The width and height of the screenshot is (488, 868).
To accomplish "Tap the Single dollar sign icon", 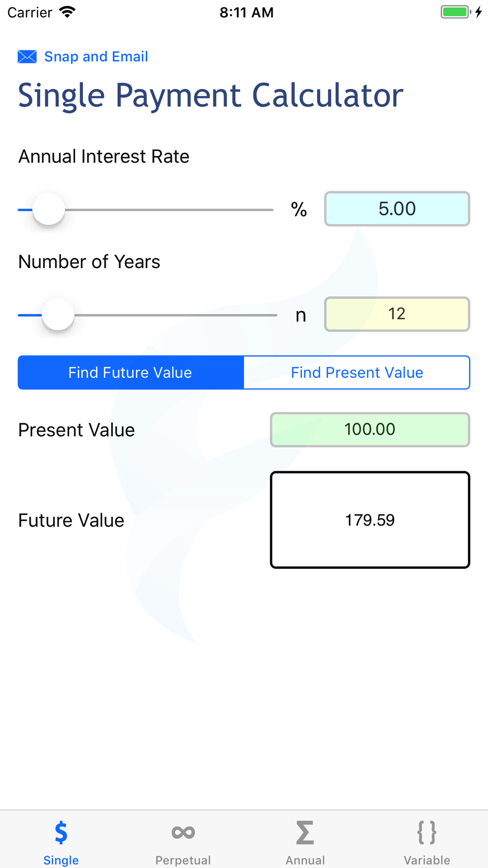I will (61, 832).
